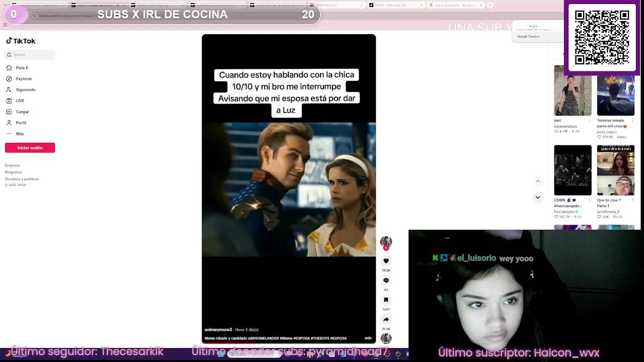The image size is (644, 362).
Task: Click the video progress bar
Action: pos(289,344)
